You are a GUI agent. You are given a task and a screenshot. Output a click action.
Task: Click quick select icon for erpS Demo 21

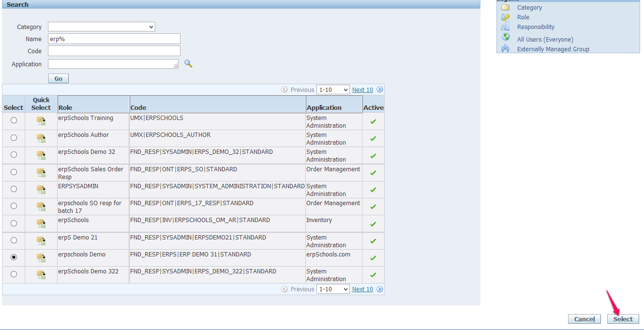(x=41, y=241)
